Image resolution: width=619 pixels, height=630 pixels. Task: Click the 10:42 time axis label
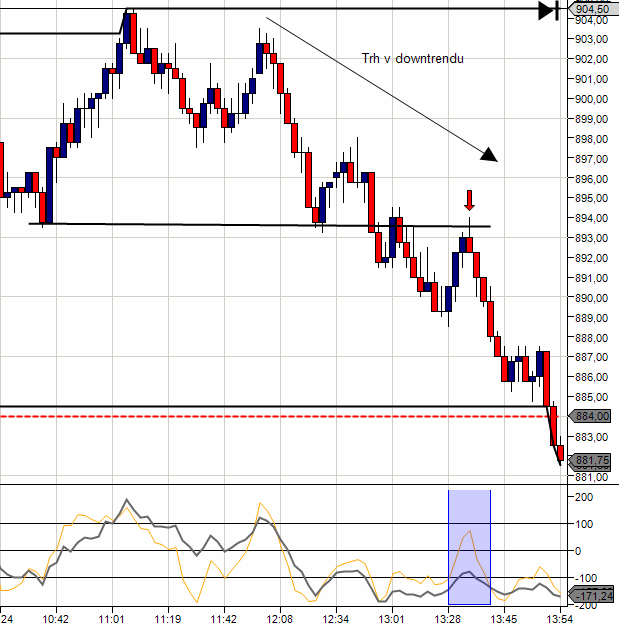[56, 619]
